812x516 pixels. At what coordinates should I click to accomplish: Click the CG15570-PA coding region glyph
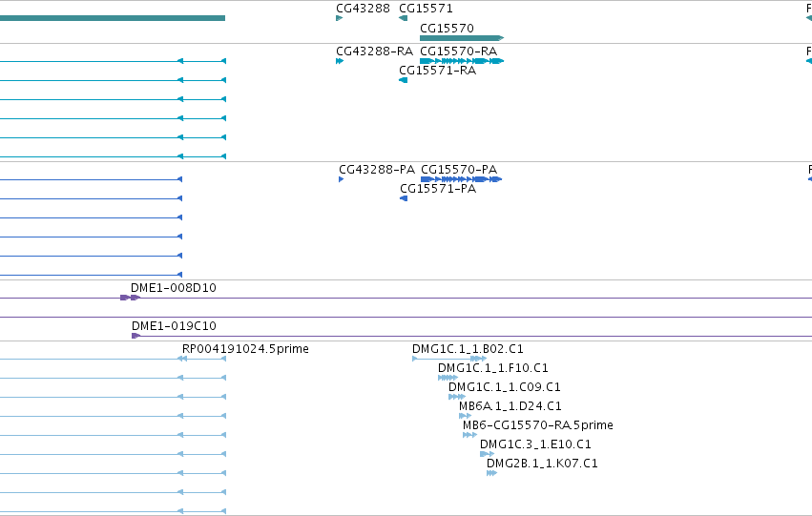pyautogui.click(x=461, y=179)
